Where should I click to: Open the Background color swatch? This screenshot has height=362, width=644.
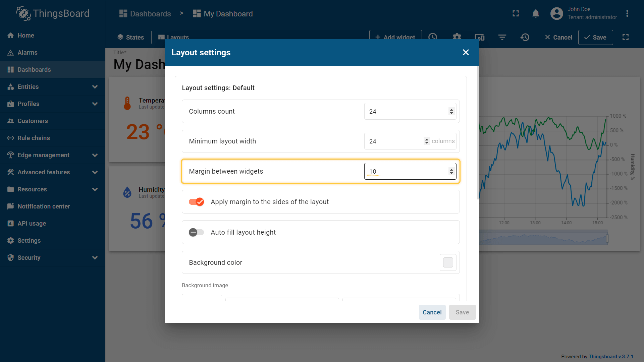[x=448, y=262]
